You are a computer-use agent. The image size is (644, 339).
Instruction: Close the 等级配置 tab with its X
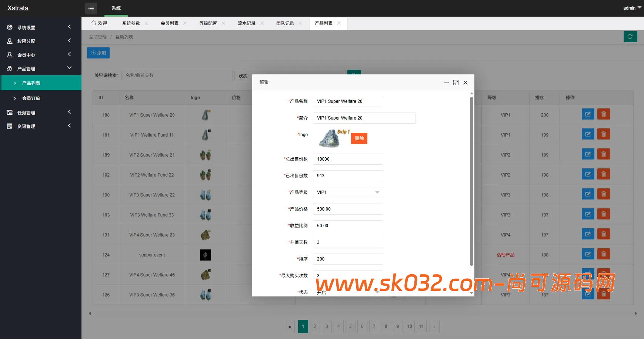(x=223, y=23)
